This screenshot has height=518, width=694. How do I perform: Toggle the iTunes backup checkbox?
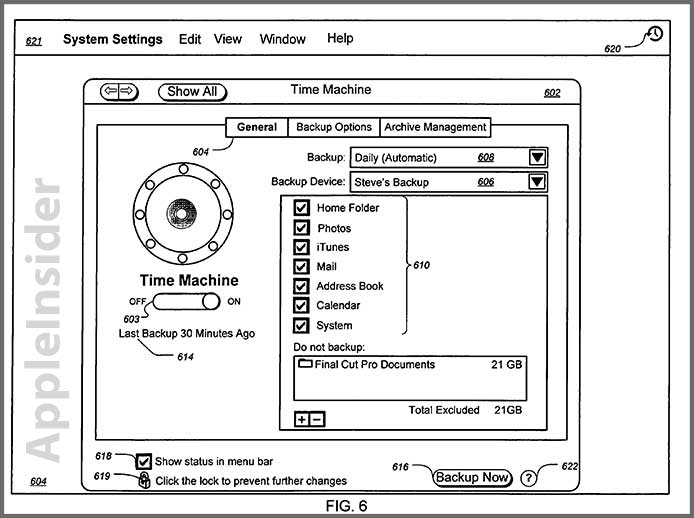[x=301, y=247]
